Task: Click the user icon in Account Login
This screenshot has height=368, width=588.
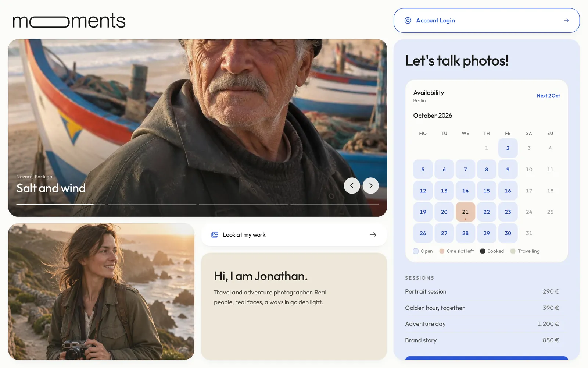Action: pos(408,21)
